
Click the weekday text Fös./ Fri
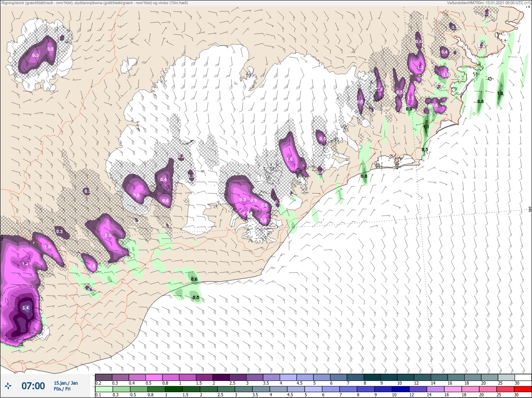coord(62,389)
